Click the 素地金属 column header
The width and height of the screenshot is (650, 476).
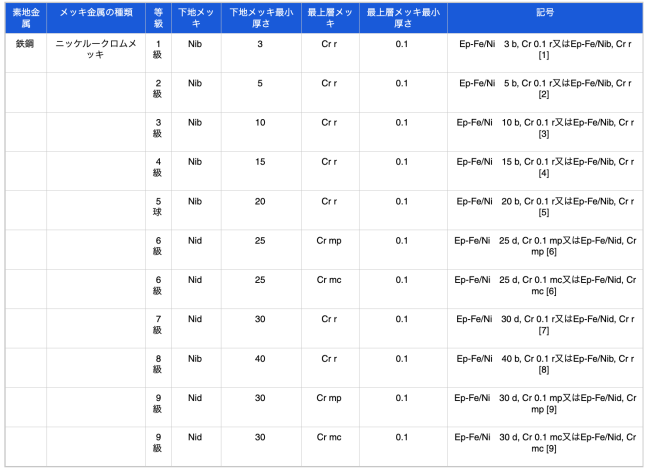tap(25, 17)
